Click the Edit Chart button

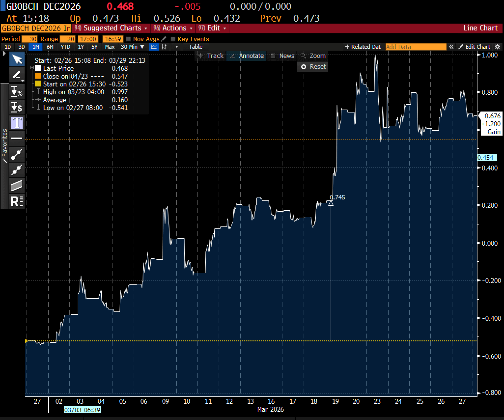(x=475, y=47)
